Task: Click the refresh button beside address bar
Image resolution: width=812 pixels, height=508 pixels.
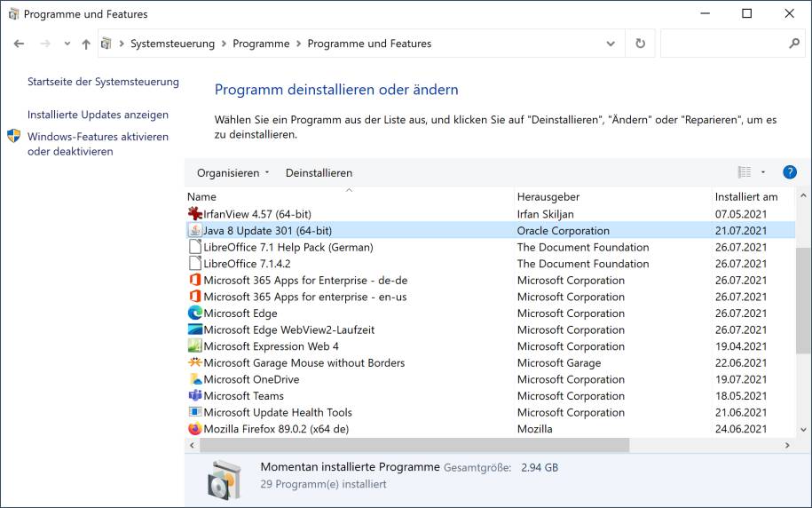Action: click(x=640, y=44)
